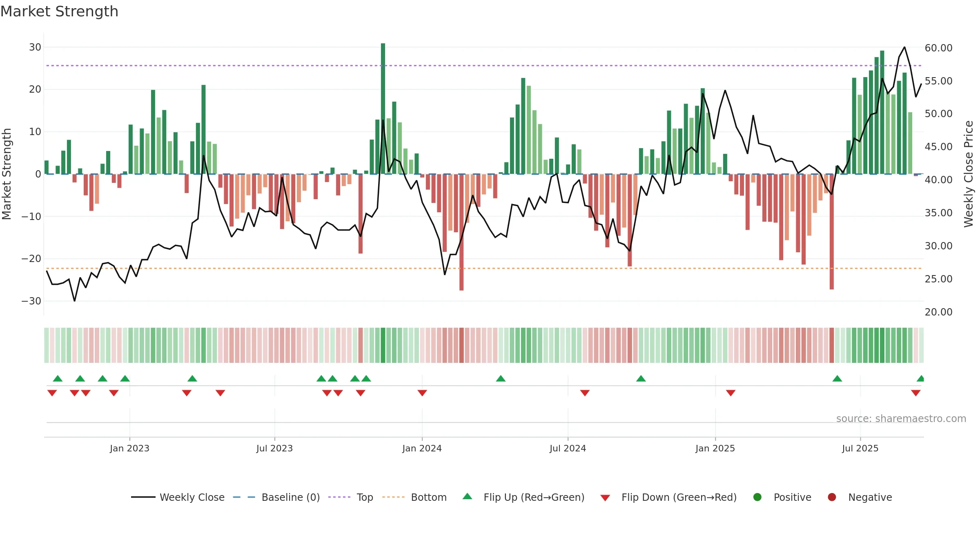The image size is (980, 551).
Task: Click the Flip Up marker just after Jul 2024
Action: click(x=641, y=378)
